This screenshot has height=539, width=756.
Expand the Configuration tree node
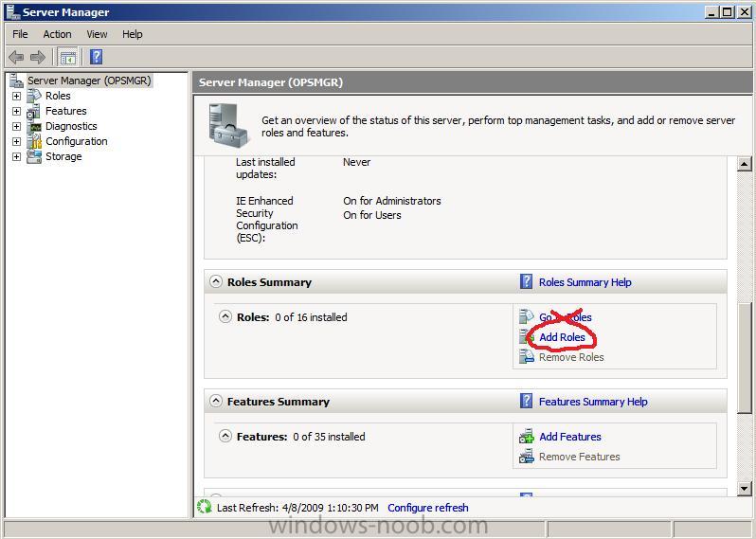tap(16, 142)
